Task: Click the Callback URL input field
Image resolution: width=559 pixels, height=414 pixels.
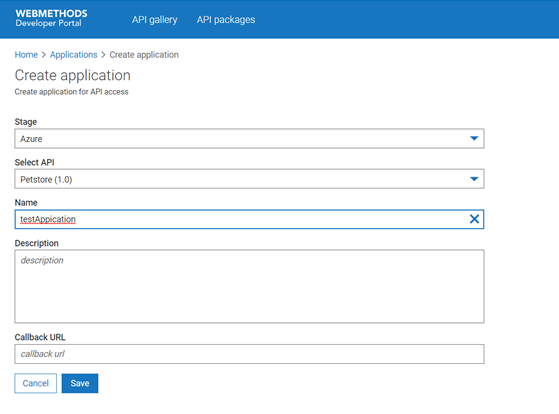Action: [249, 354]
